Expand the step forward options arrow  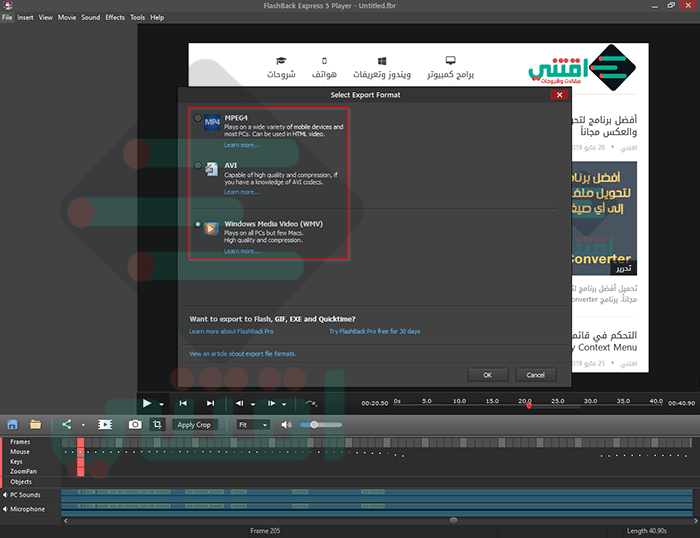(284, 404)
